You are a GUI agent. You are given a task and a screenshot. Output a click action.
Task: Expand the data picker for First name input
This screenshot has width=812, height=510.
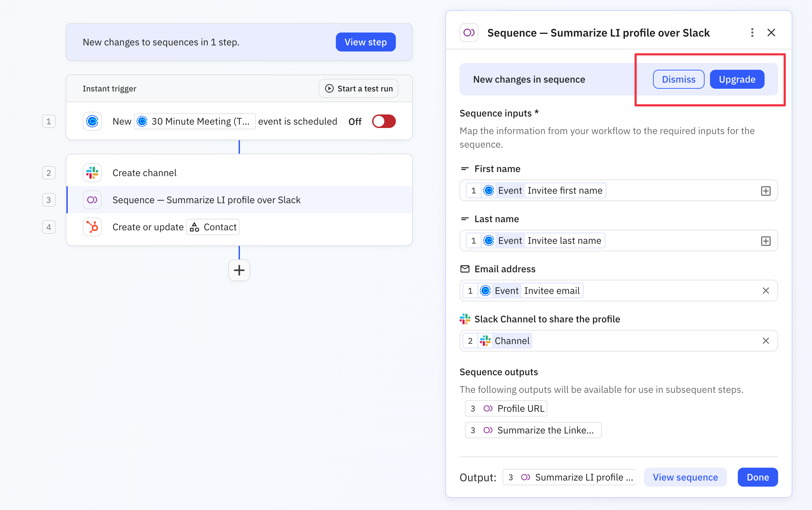[x=766, y=190]
